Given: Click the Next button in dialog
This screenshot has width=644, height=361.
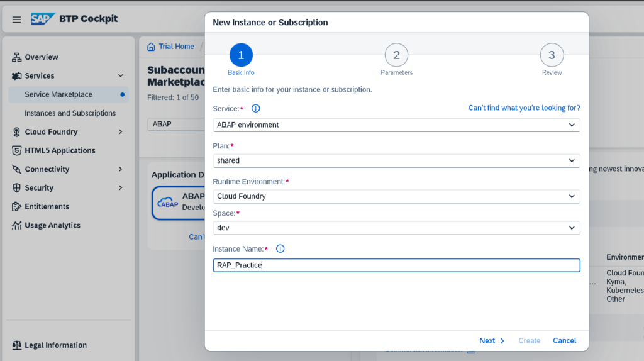Looking at the screenshot, I should click(492, 340).
